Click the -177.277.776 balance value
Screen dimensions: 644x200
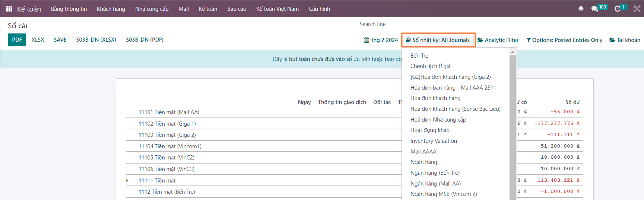(557, 123)
